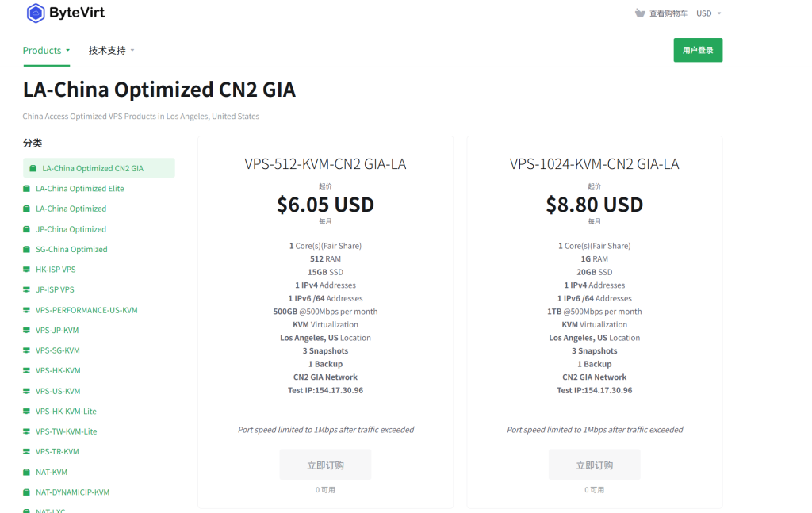The height and width of the screenshot is (513, 812).
Task: Order the VPS-512-KVM-CN2 GIA-LA plan
Action: tap(325, 465)
